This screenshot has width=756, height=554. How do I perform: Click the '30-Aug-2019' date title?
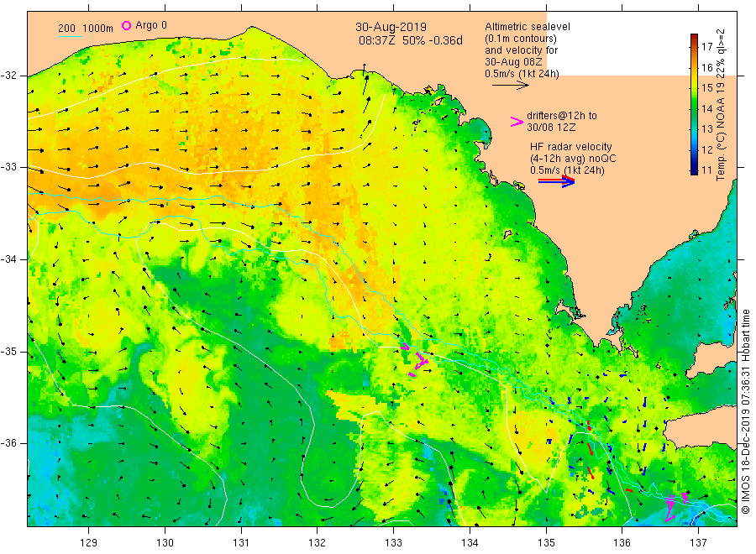tap(391, 27)
